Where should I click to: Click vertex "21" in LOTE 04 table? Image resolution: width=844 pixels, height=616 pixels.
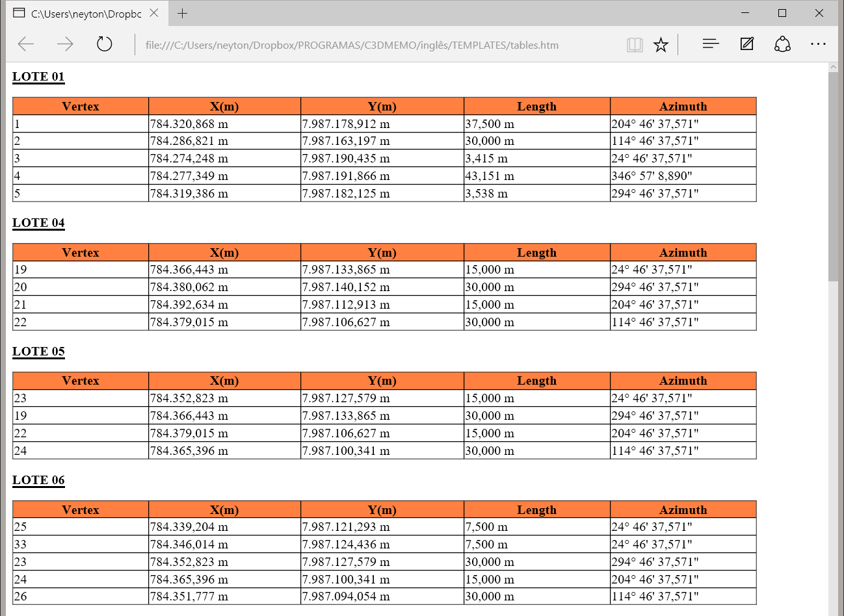(x=81, y=305)
